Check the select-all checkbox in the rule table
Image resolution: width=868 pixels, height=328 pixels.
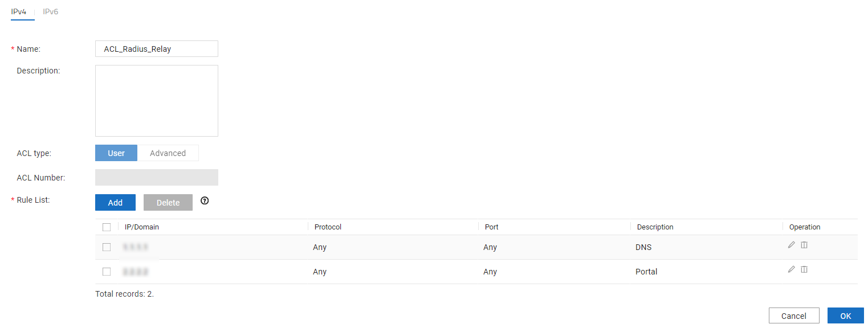click(x=107, y=227)
